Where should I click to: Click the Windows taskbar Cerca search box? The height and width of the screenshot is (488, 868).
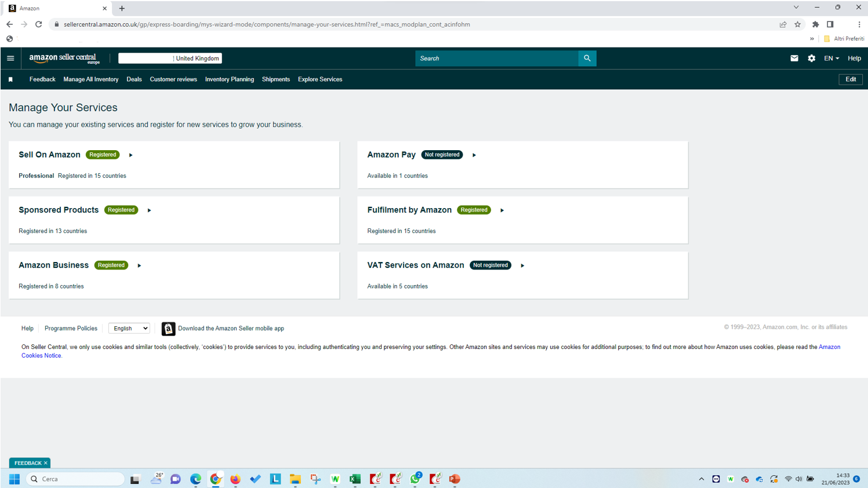pyautogui.click(x=75, y=479)
